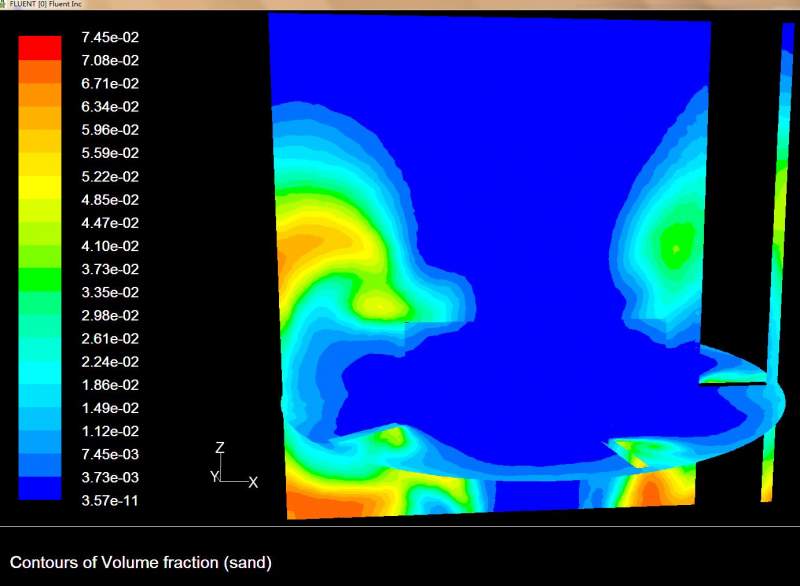Select the legend value 5.22e-02
Viewport: 800px width, 586px height.
click(x=110, y=176)
